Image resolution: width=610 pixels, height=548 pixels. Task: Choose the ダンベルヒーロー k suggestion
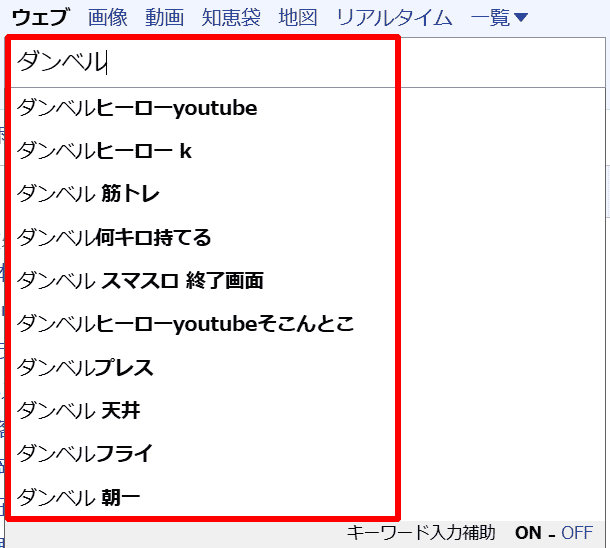click(105, 151)
